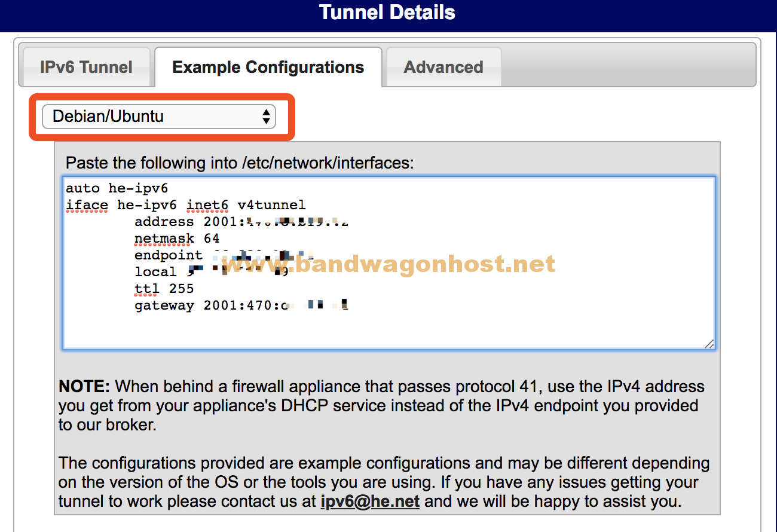Viewport: 777px width, 532px height.
Task: Open the Example Configurations tab
Action: click(x=268, y=67)
